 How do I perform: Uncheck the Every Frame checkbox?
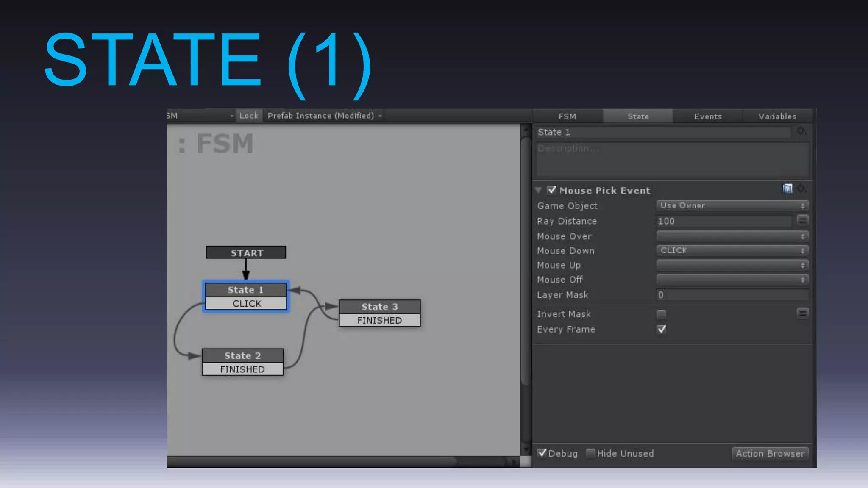click(x=661, y=329)
